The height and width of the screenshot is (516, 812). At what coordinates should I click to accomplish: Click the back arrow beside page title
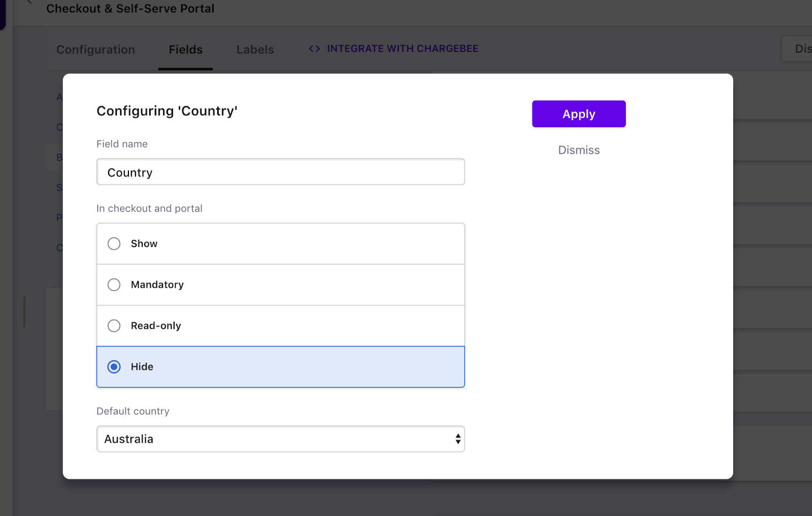point(29,2)
